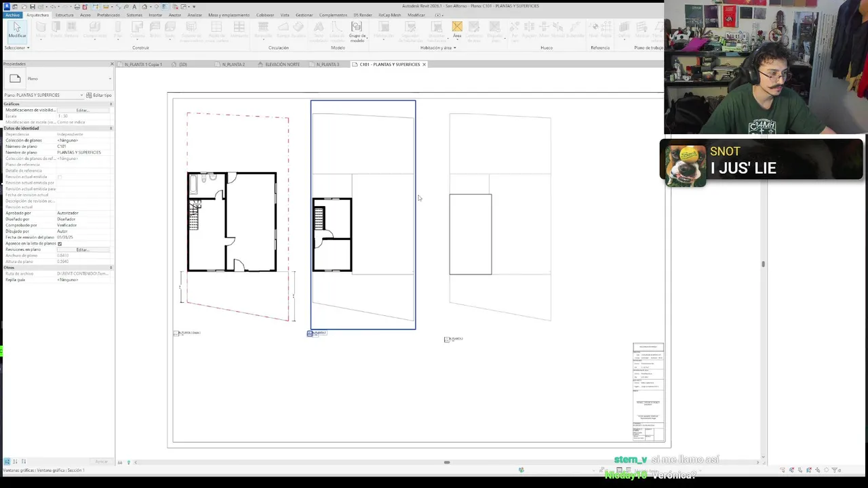Click the Save icon in quick access toolbar
868x488 pixels.
32,6
